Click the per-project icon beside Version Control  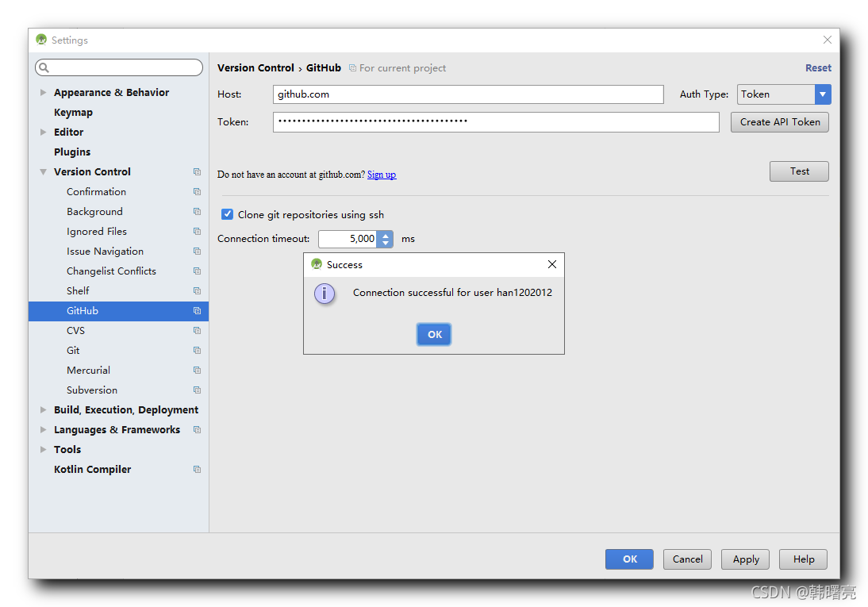197,171
